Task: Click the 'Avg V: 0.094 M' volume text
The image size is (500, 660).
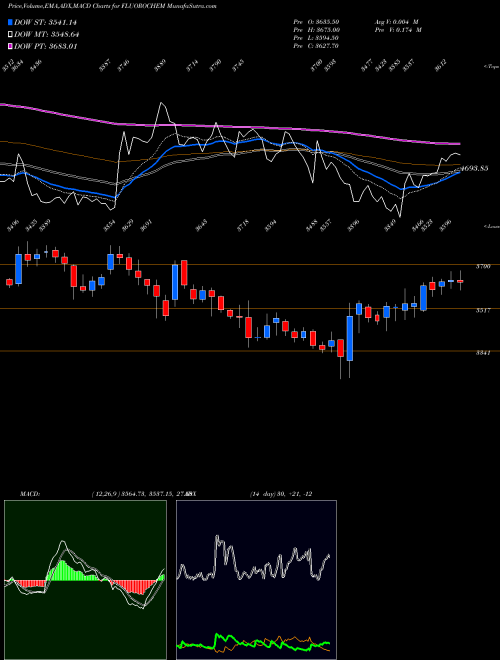Action: pyautogui.click(x=396, y=21)
